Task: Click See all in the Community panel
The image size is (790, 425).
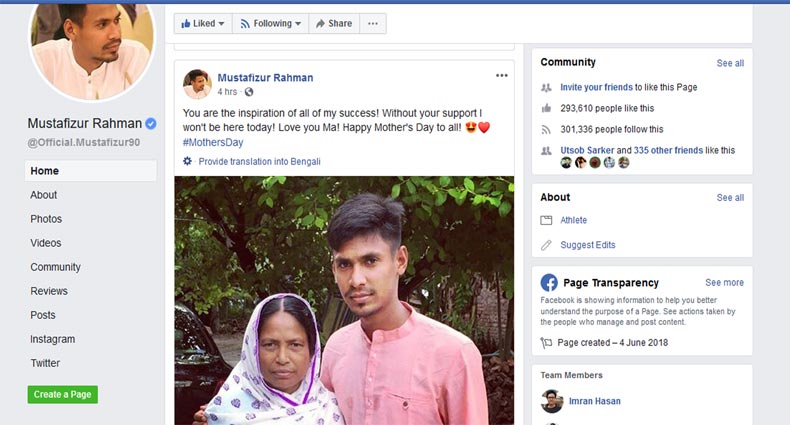Action: click(x=730, y=63)
